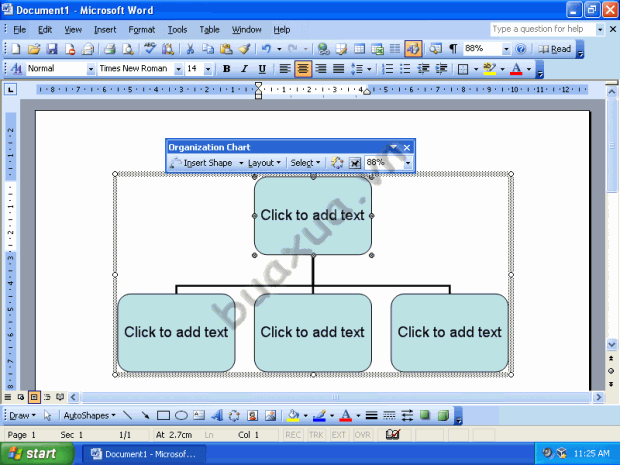Click the Line tool in Drawing toolbar
620x465 pixels.
coord(127,415)
